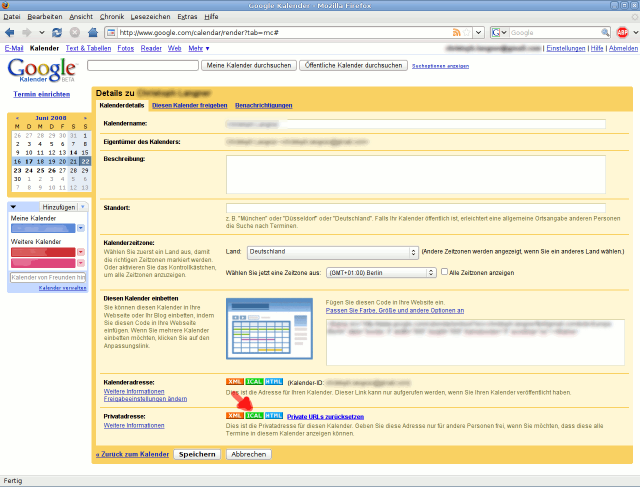Open the Adblock Plus dropdown arrow
The width and height of the screenshot is (640, 487).
[635, 32]
